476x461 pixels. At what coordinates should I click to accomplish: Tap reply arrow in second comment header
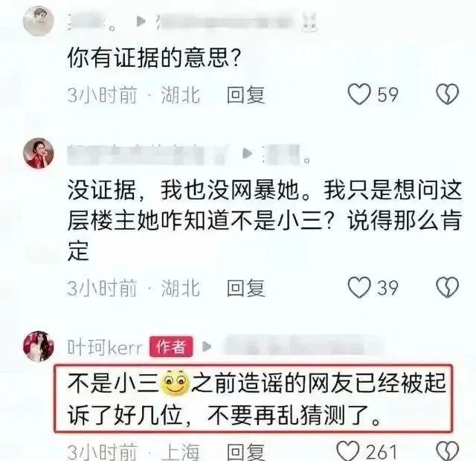click(x=248, y=154)
